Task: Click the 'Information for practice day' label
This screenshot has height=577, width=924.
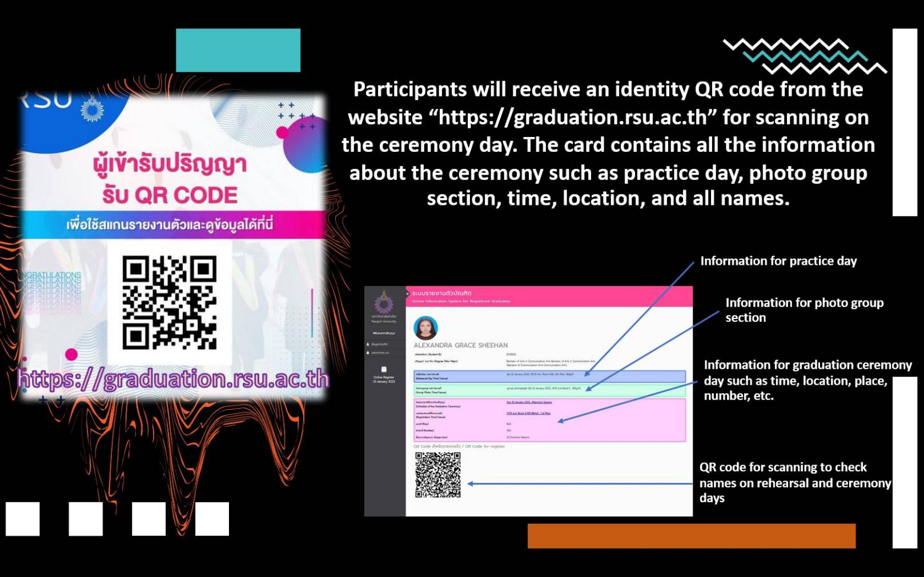Action: click(x=778, y=261)
